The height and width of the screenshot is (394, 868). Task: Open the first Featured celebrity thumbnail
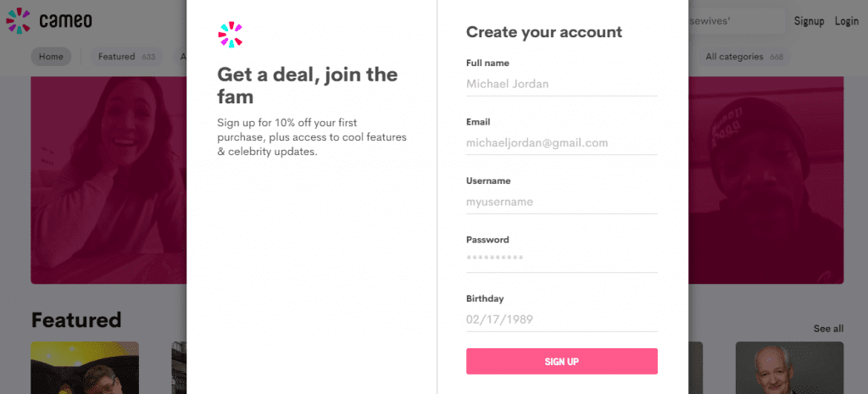(x=85, y=368)
